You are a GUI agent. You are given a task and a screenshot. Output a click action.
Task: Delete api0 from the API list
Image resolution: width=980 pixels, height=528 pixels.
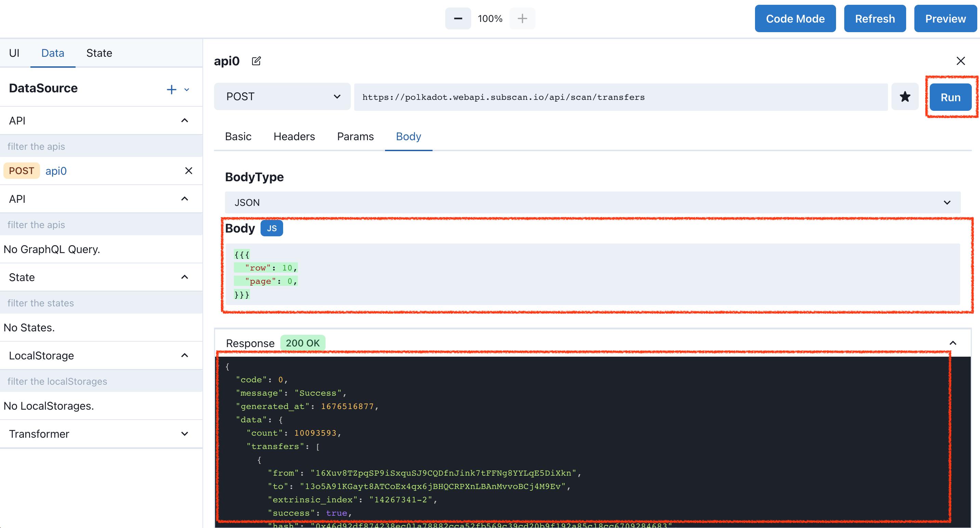[189, 171]
